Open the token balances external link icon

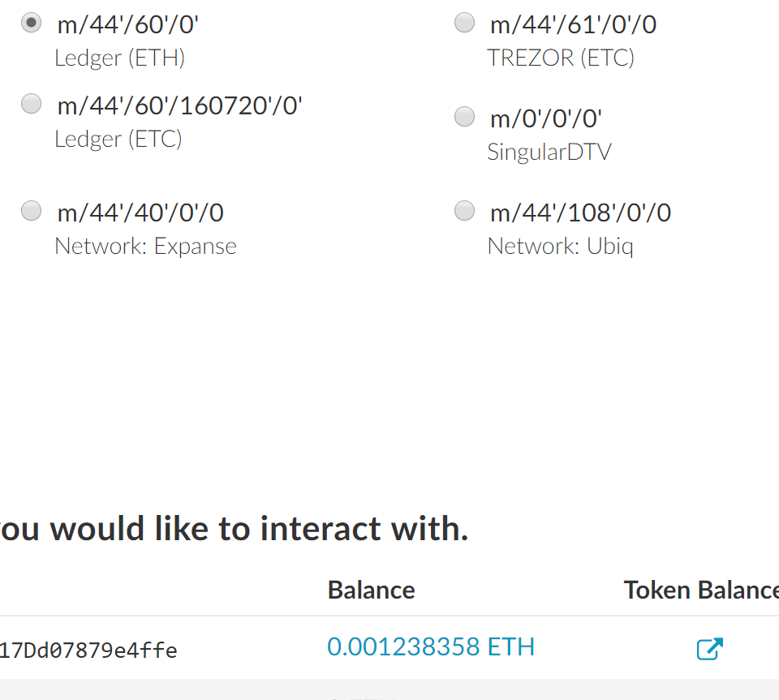click(709, 648)
